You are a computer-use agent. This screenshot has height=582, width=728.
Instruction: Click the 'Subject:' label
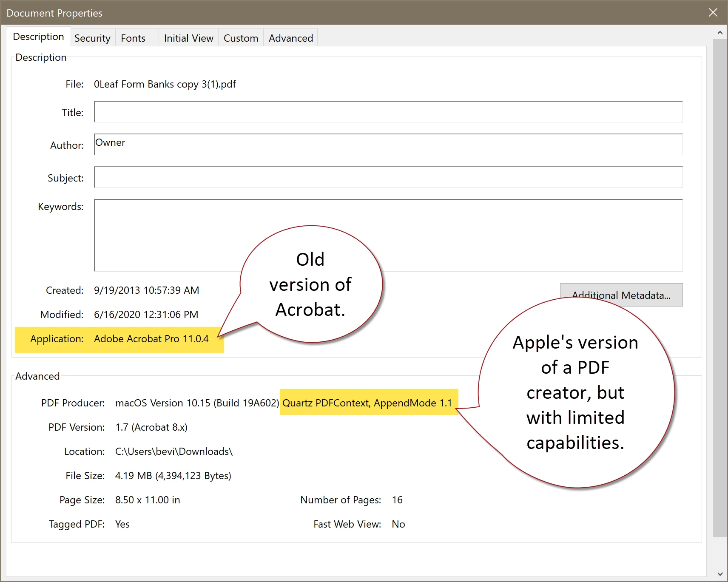coord(65,178)
